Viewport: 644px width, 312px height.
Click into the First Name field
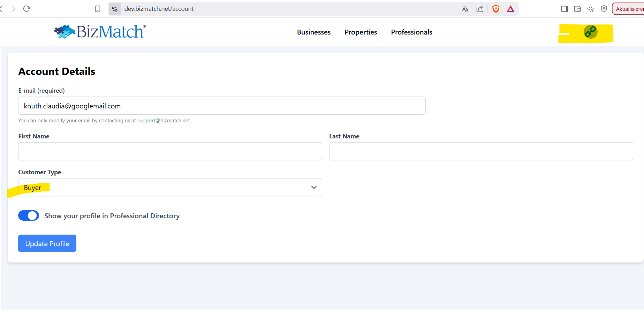pyautogui.click(x=170, y=151)
